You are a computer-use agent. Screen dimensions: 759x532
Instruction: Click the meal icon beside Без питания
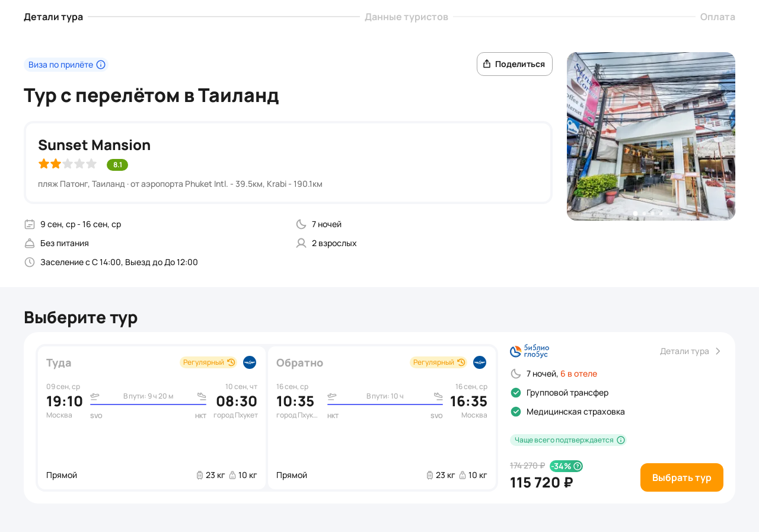(x=30, y=243)
